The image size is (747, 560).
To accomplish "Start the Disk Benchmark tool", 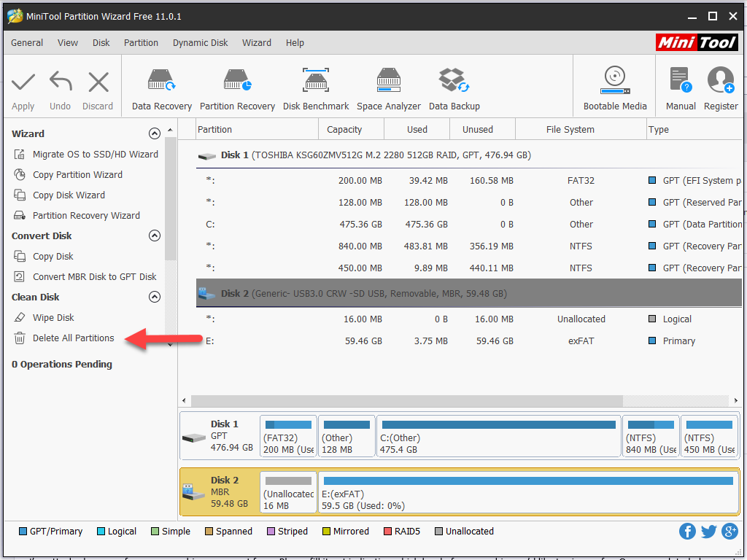I will [316, 89].
